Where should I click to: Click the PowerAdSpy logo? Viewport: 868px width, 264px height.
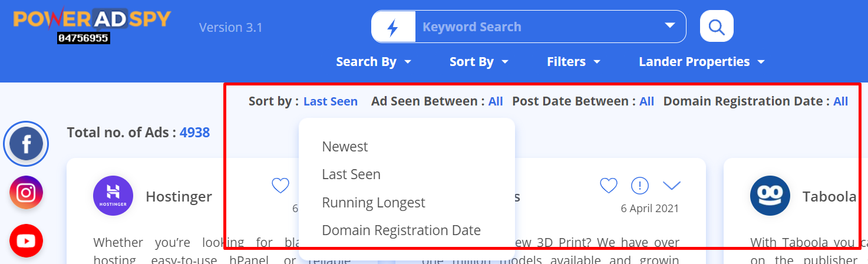92,20
